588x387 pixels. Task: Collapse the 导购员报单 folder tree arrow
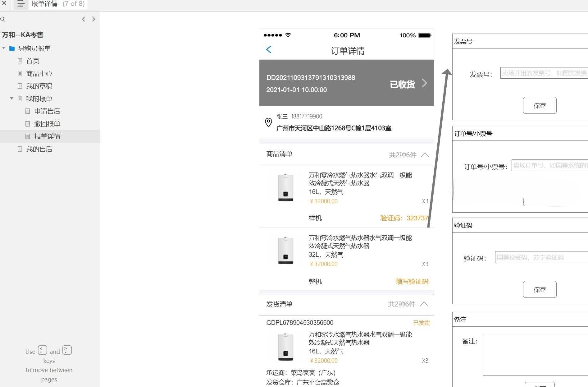(4, 48)
